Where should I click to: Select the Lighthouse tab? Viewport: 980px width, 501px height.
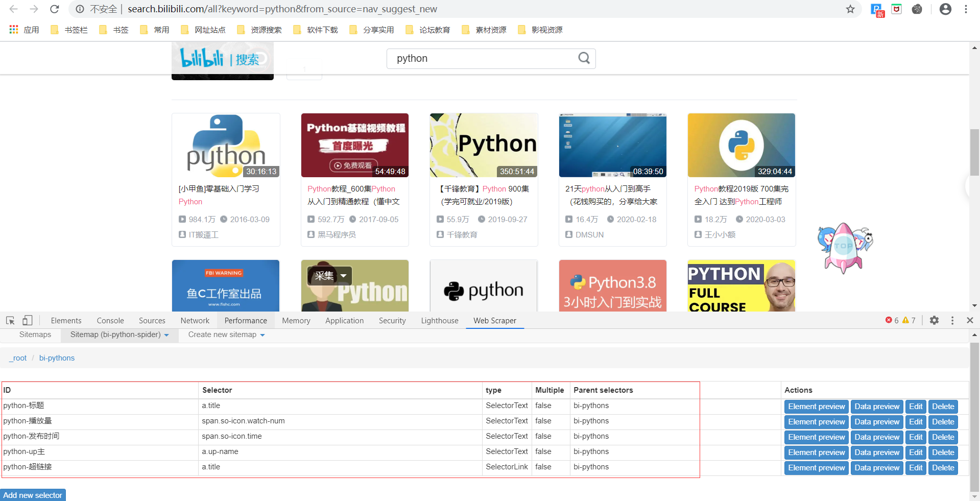pos(440,321)
